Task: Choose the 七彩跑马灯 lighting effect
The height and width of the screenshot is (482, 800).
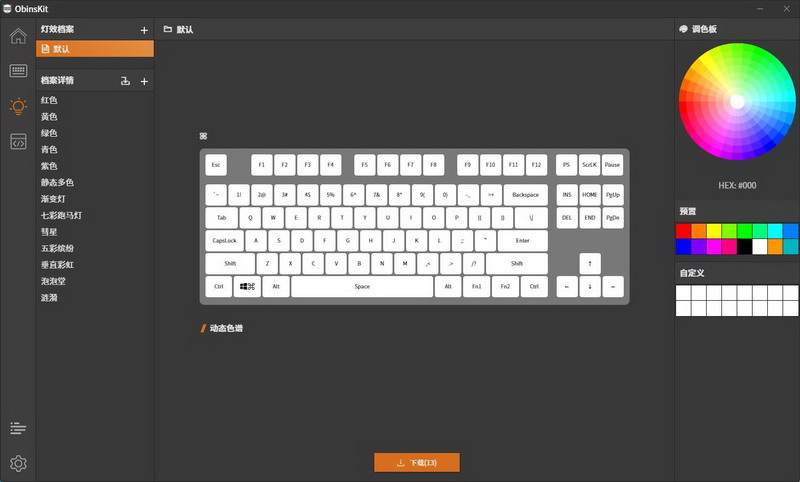Action: (x=61, y=215)
